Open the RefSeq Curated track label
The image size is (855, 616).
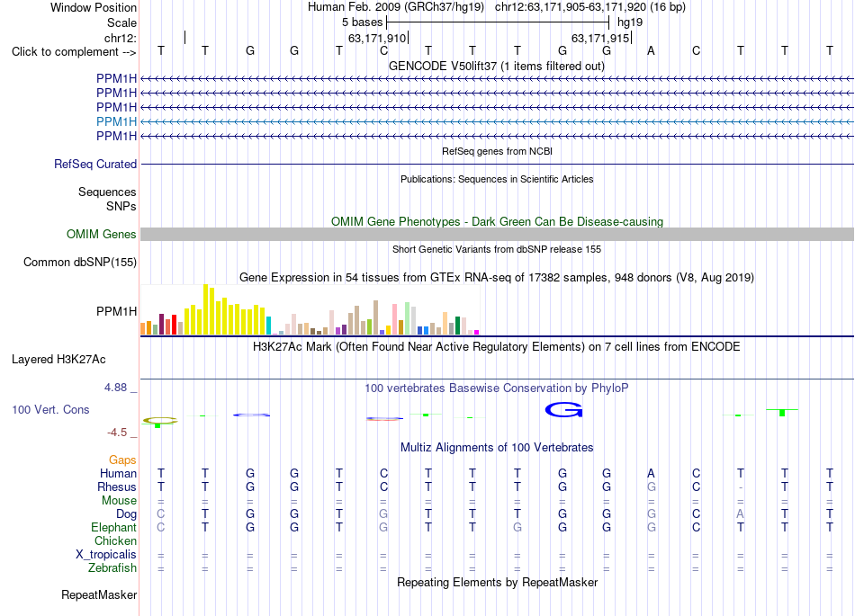94,164
